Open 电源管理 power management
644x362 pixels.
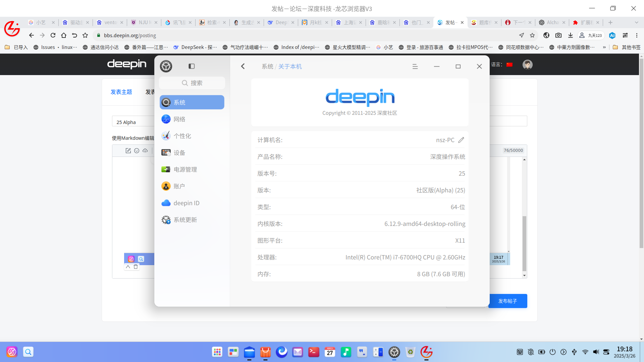click(x=192, y=169)
